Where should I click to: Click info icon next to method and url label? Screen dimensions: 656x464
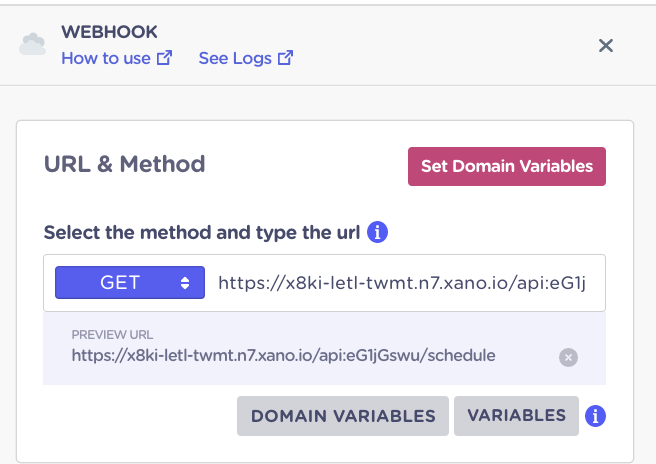[377, 232]
